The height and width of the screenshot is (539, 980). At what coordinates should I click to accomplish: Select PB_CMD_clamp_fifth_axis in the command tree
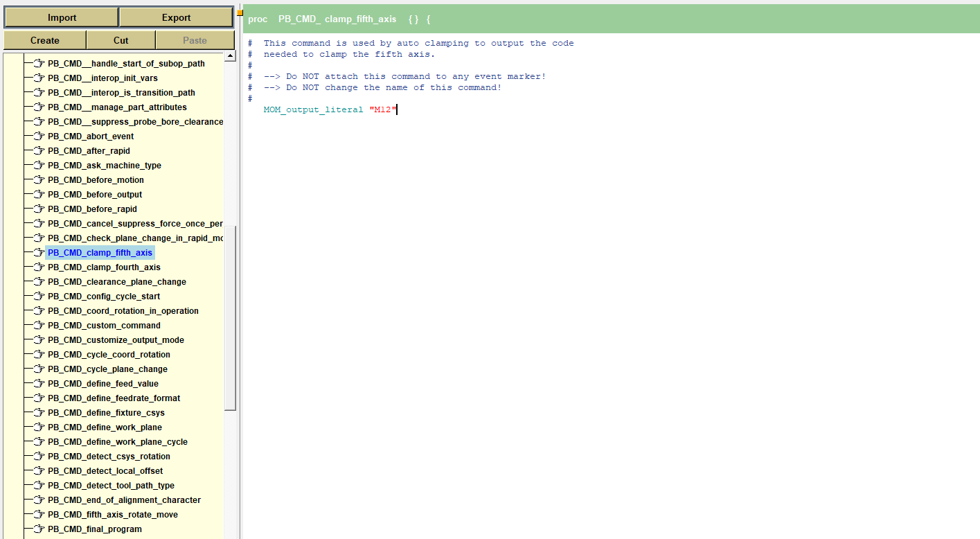(100, 253)
